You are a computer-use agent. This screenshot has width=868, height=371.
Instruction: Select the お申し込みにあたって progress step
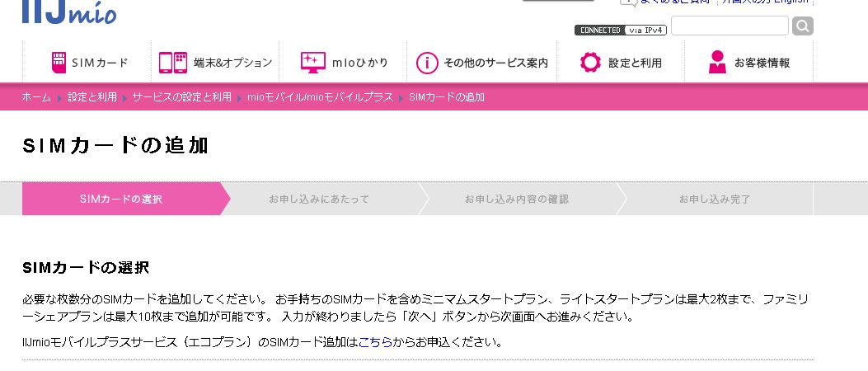point(319,199)
